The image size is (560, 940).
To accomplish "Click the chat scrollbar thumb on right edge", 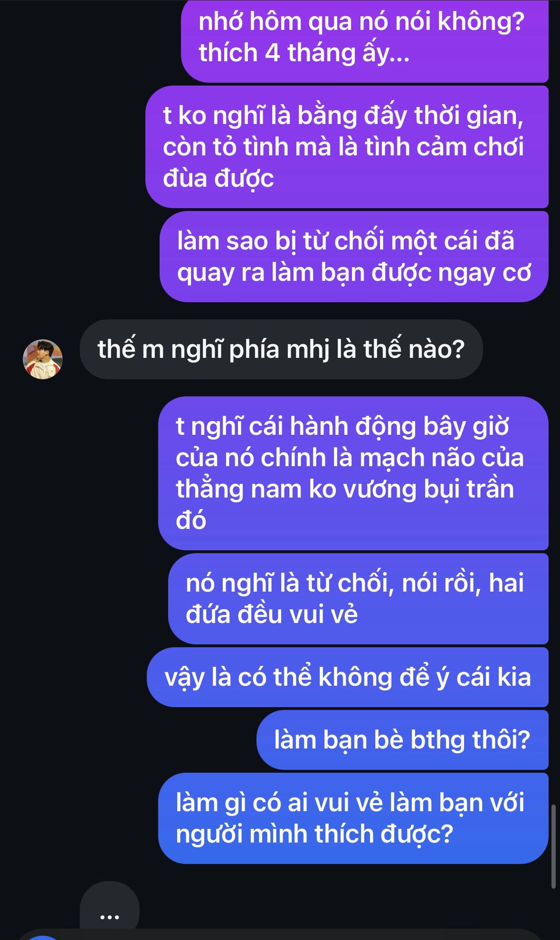I will pyautogui.click(x=554, y=846).
